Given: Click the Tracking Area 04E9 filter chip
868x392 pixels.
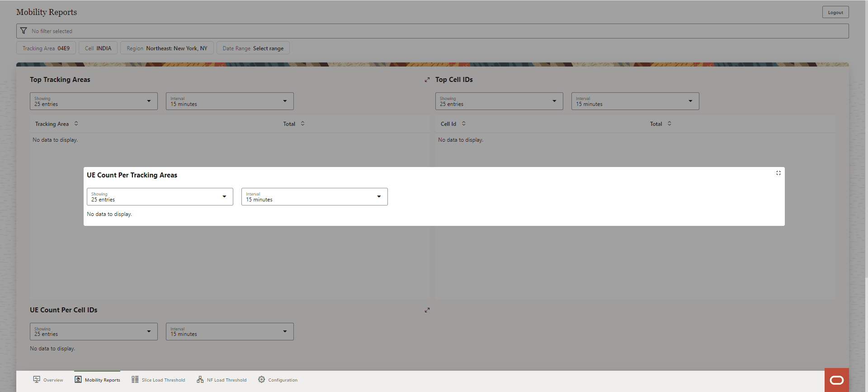Looking at the screenshot, I should [46, 48].
